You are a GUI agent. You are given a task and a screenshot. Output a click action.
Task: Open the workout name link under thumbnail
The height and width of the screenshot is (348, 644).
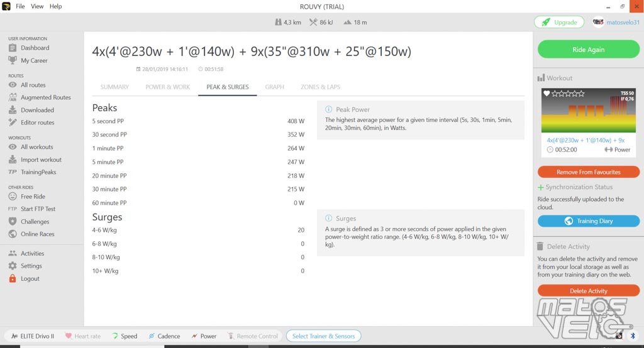click(586, 140)
